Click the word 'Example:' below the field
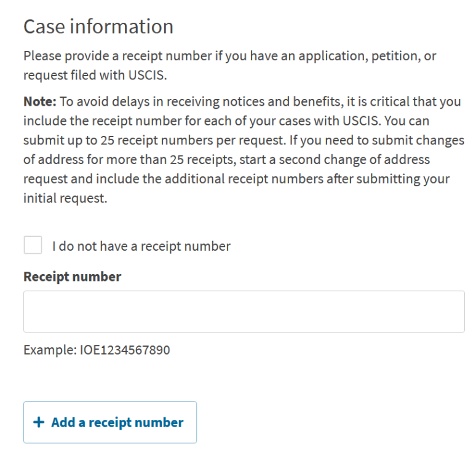The width and height of the screenshot is (476, 461). 50,350
